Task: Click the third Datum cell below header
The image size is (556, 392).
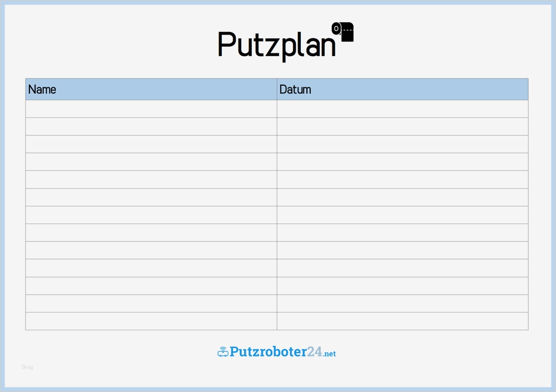Action: tap(403, 145)
